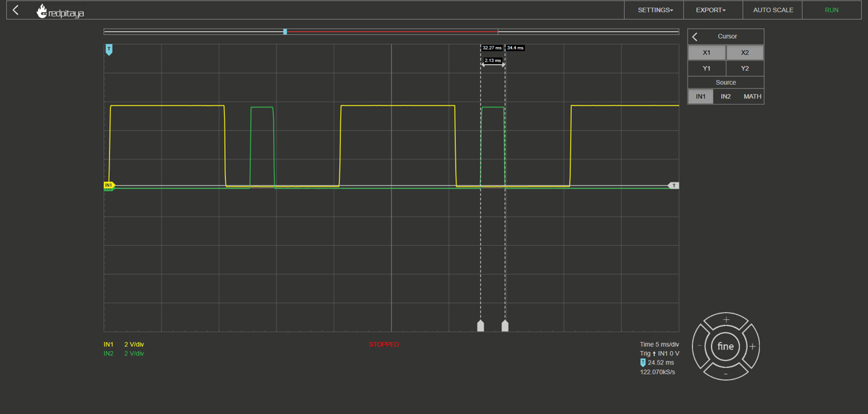The image size is (868, 414).
Task: Select the IN1 channel offset marker
Action: pos(109,185)
